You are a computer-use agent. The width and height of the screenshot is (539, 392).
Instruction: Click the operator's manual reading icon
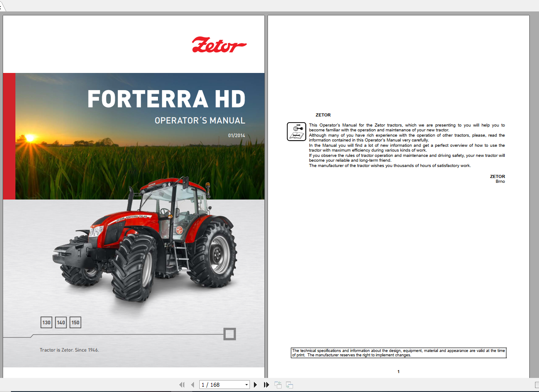pos(297,132)
